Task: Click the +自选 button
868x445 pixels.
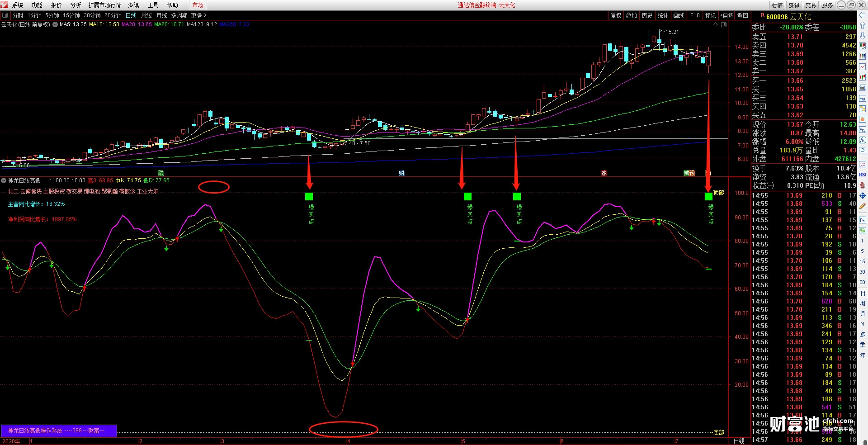Action: (x=726, y=15)
